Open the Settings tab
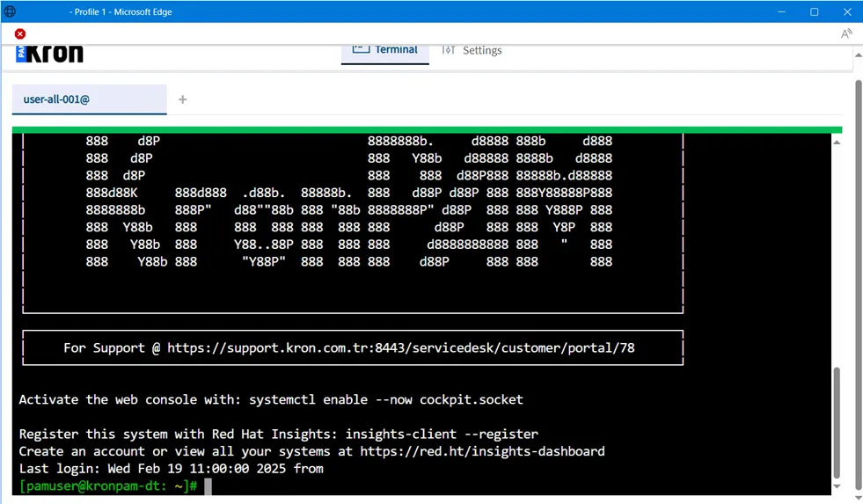 [472, 51]
